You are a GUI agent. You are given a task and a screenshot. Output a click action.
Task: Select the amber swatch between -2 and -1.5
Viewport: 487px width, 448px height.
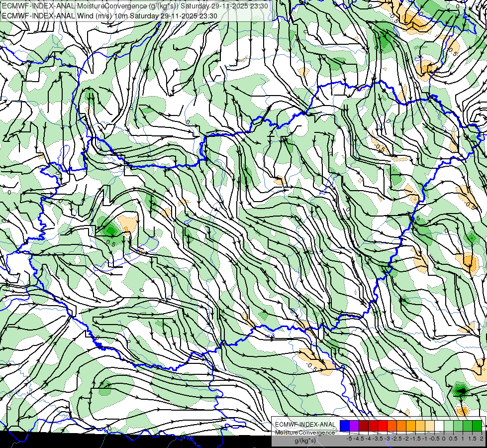(410, 426)
